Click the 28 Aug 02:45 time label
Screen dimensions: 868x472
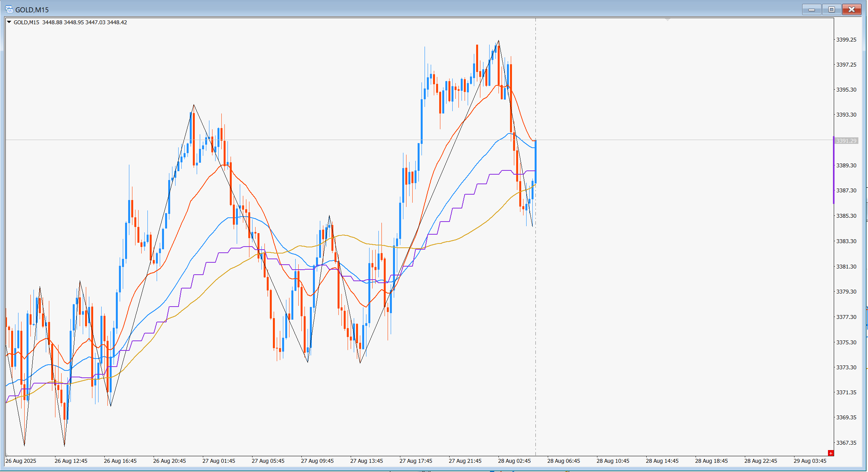click(x=514, y=461)
